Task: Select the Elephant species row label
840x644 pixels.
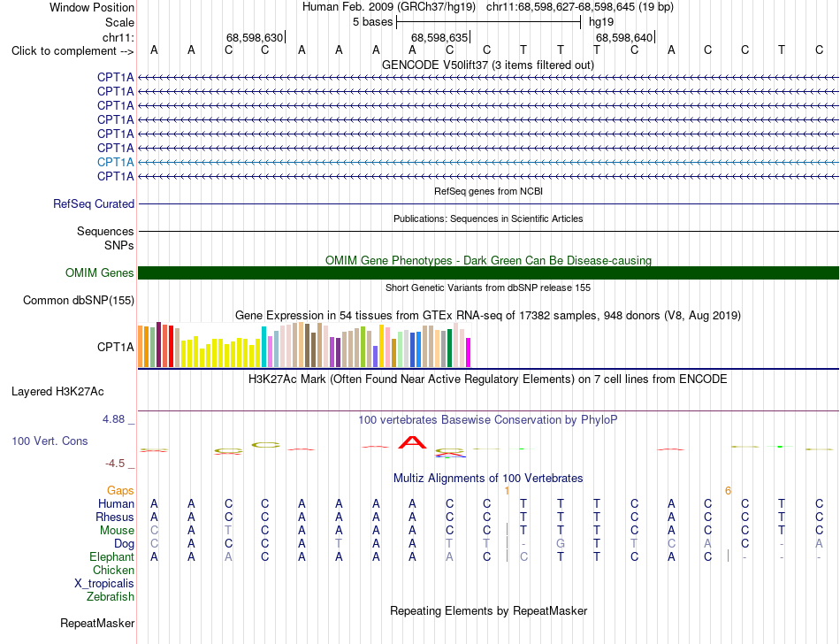Action: tap(111, 556)
